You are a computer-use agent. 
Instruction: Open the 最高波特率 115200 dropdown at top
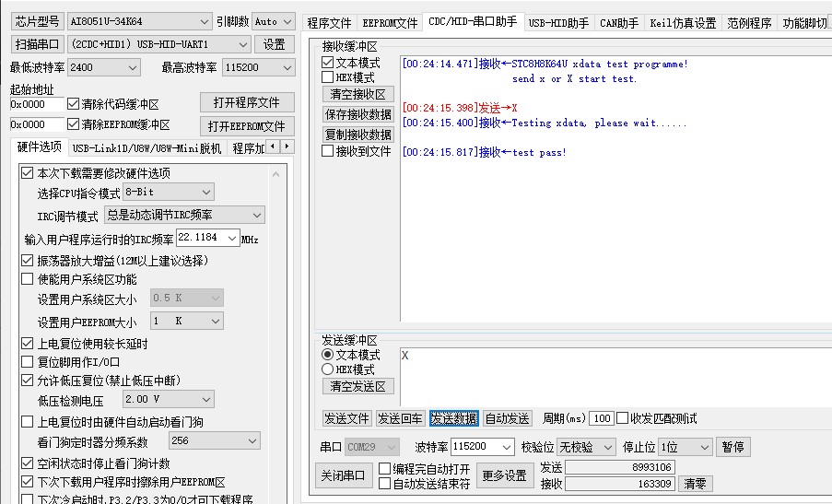pos(258,67)
